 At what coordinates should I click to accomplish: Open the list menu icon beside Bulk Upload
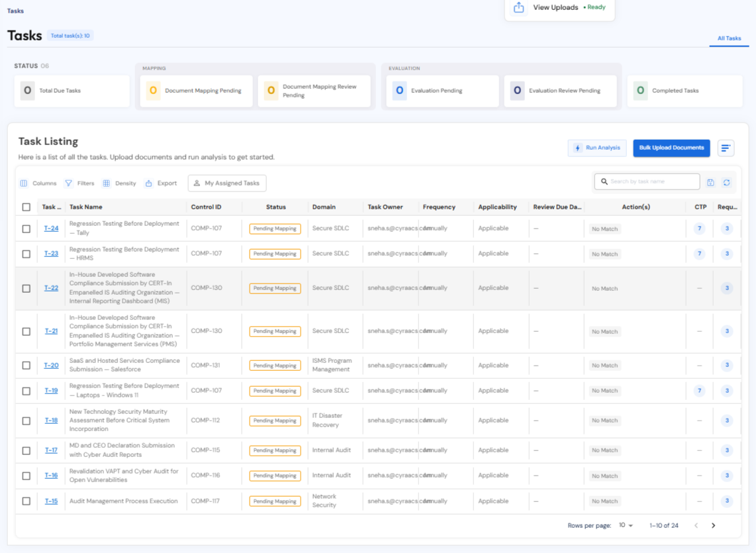click(x=726, y=148)
